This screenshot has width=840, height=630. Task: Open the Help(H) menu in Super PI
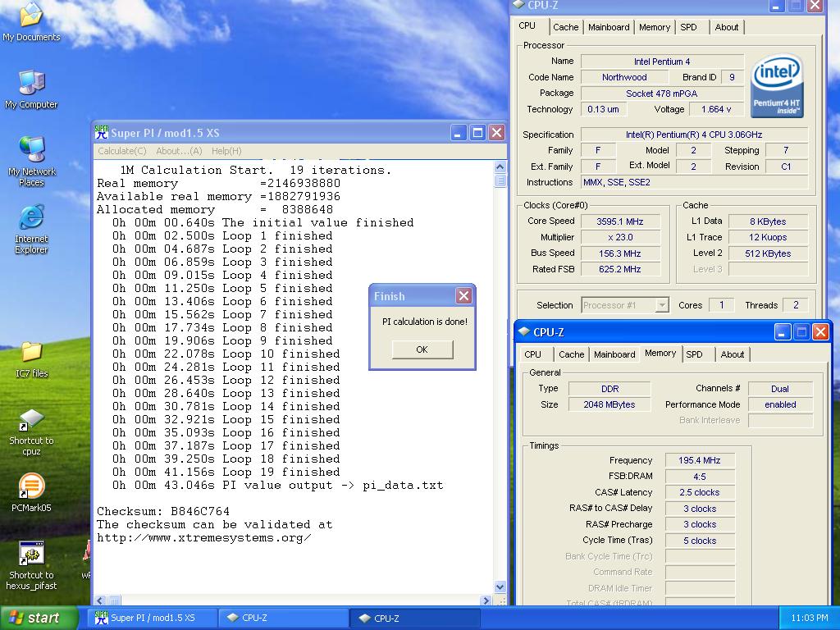(226, 151)
